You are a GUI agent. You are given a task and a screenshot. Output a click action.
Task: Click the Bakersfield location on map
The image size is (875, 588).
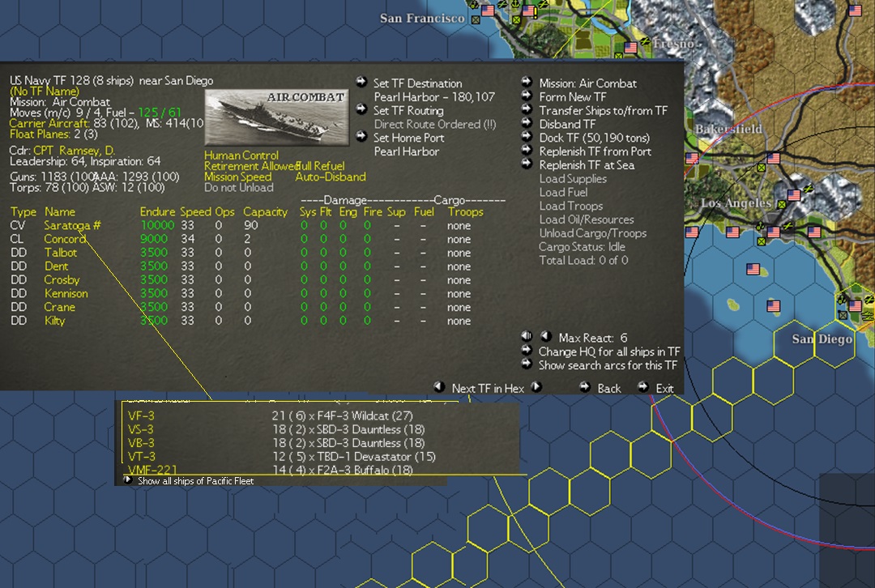[728, 130]
